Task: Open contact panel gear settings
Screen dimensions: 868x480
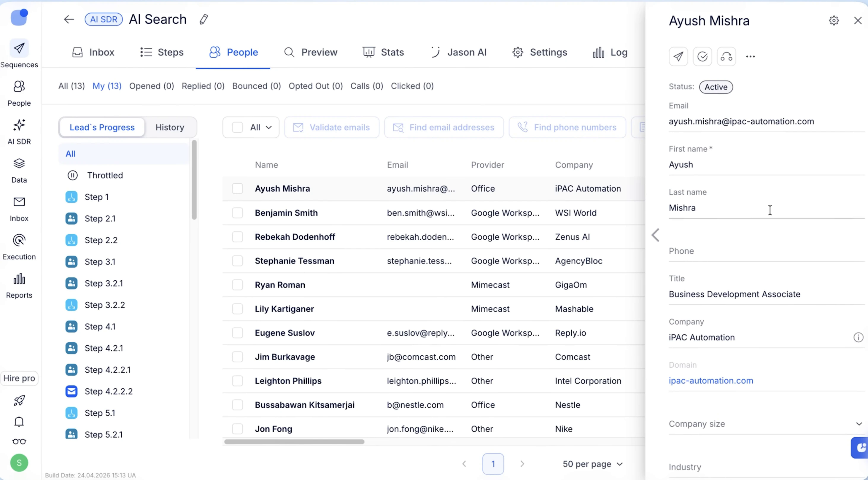Action: point(834,20)
